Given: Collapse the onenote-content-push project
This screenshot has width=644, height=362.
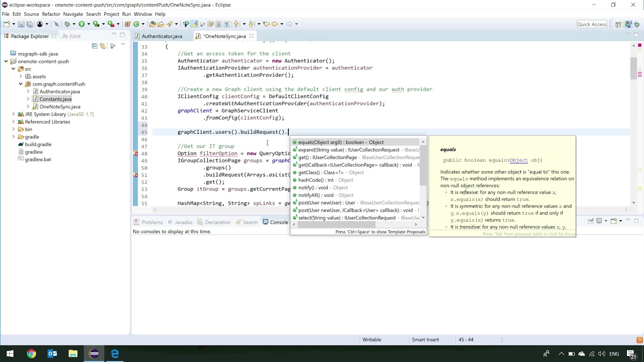Looking at the screenshot, I should click(6, 61).
